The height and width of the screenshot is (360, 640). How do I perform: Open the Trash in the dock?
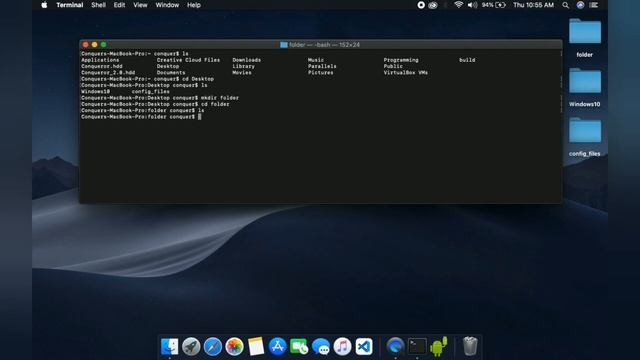tap(470, 346)
